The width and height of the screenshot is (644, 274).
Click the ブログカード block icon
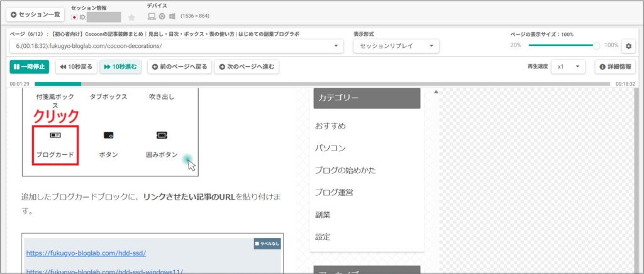click(x=55, y=135)
